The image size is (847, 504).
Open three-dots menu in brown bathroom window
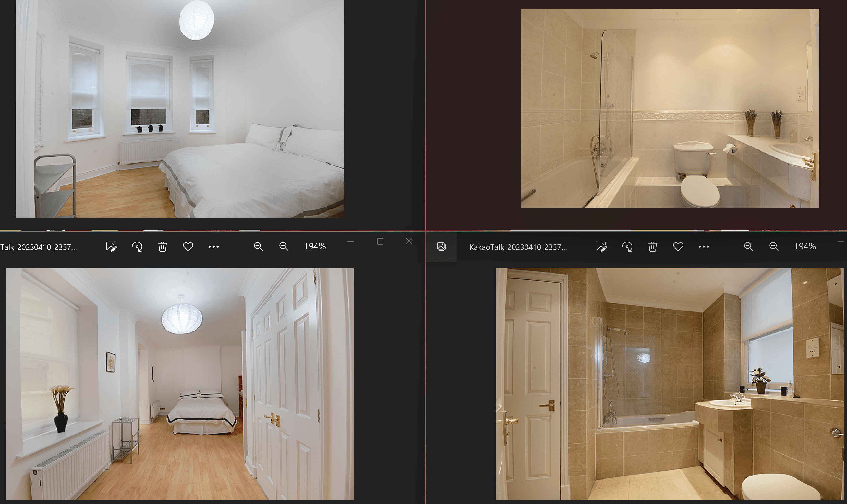[x=704, y=247]
